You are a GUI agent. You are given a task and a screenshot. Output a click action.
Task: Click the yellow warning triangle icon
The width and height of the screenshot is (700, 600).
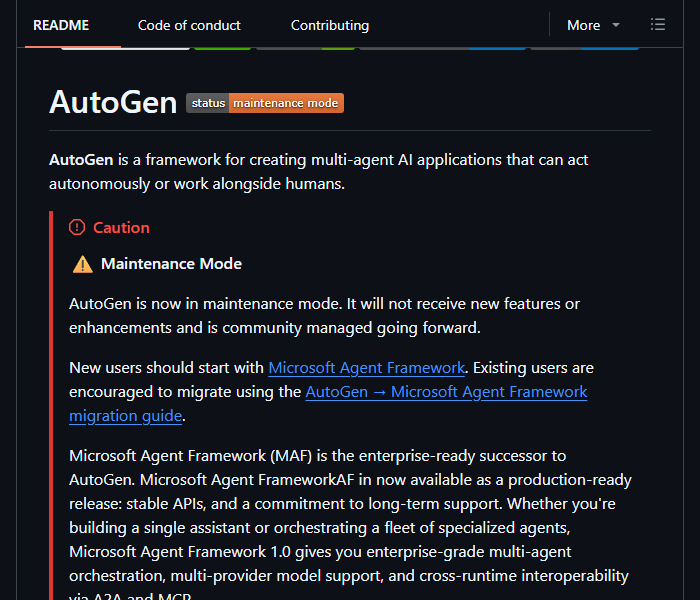(83, 264)
